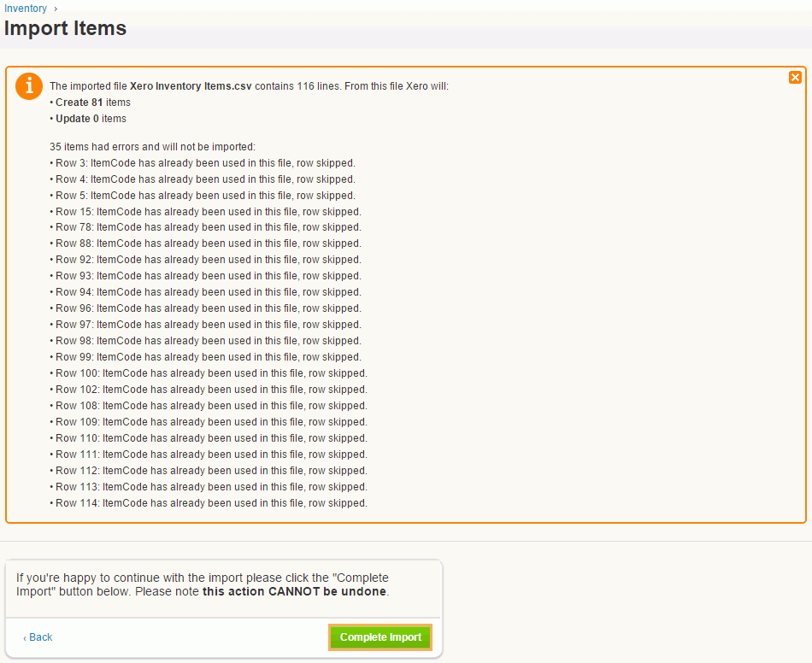
Task: Click the Import Items page heading
Action: pyautogui.click(x=65, y=28)
